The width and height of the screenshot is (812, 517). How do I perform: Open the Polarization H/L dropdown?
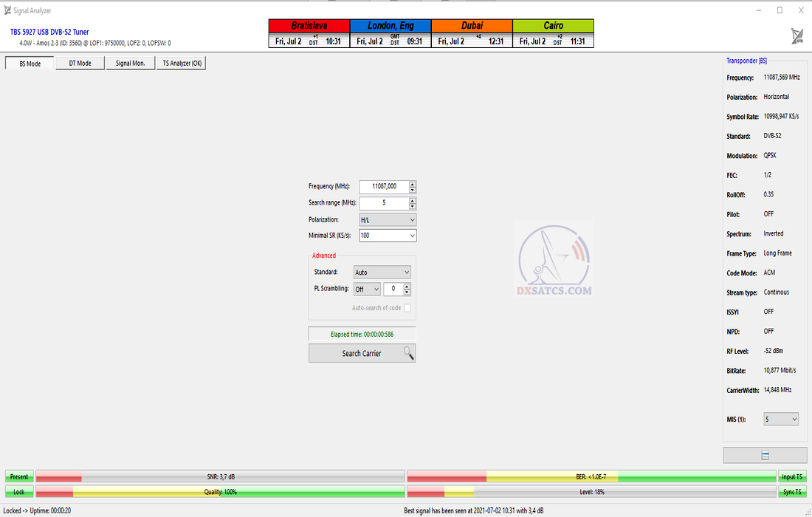tap(388, 220)
